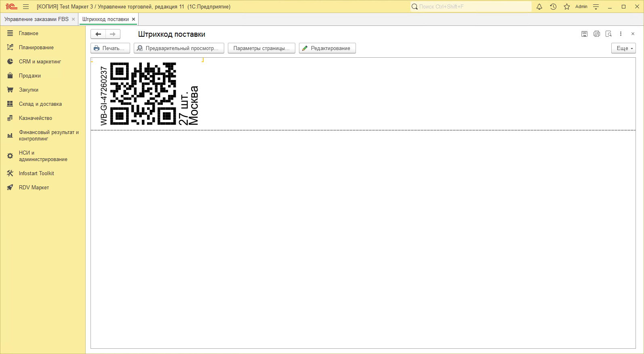Go back with the left arrow
644x354 pixels.
click(x=98, y=34)
